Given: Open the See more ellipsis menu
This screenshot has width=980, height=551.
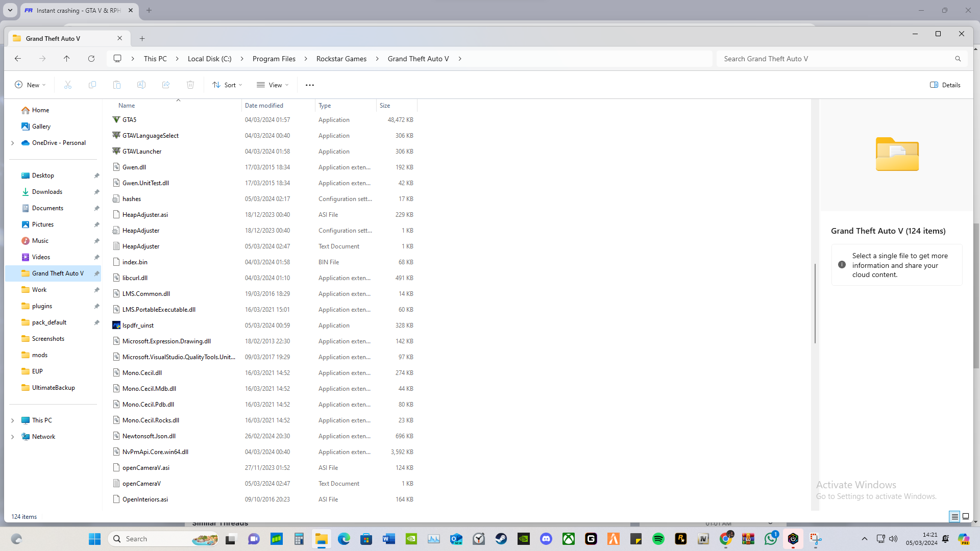Looking at the screenshot, I should pyautogui.click(x=310, y=85).
